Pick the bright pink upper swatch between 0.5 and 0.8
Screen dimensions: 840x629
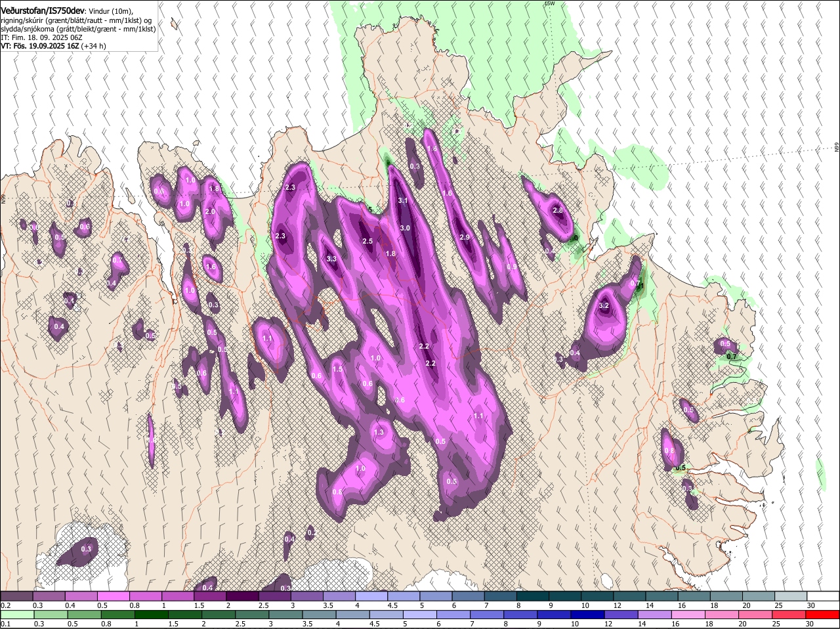click(x=114, y=596)
